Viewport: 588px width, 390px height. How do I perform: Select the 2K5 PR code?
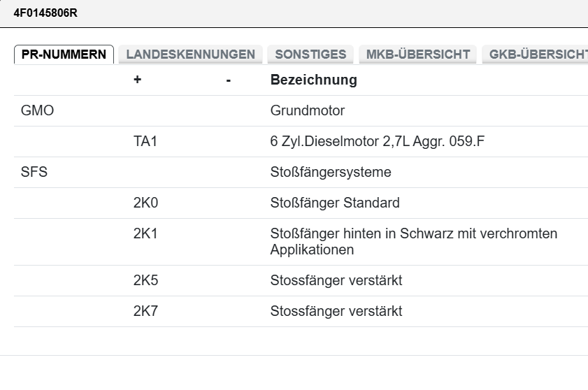[145, 281]
